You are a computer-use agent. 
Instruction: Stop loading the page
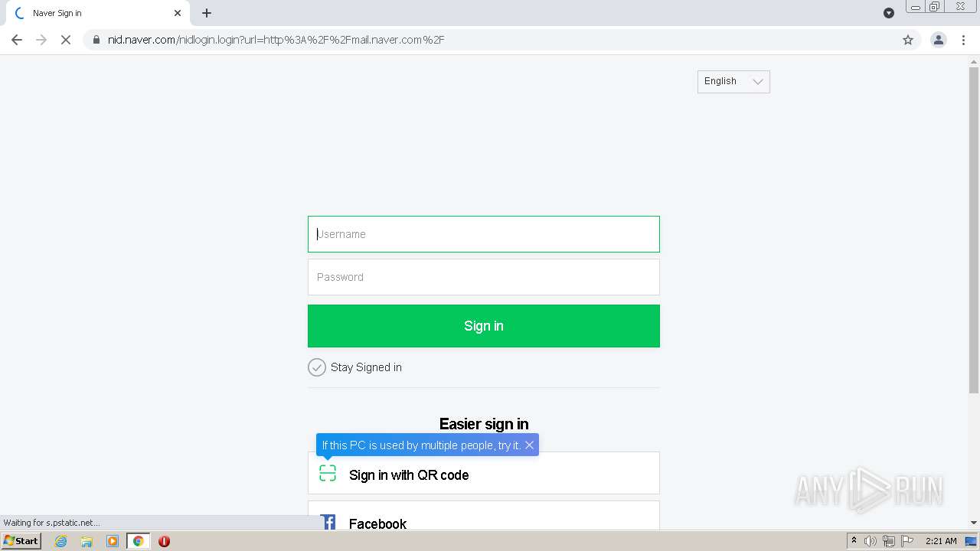pyautogui.click(x=66, y=40)
